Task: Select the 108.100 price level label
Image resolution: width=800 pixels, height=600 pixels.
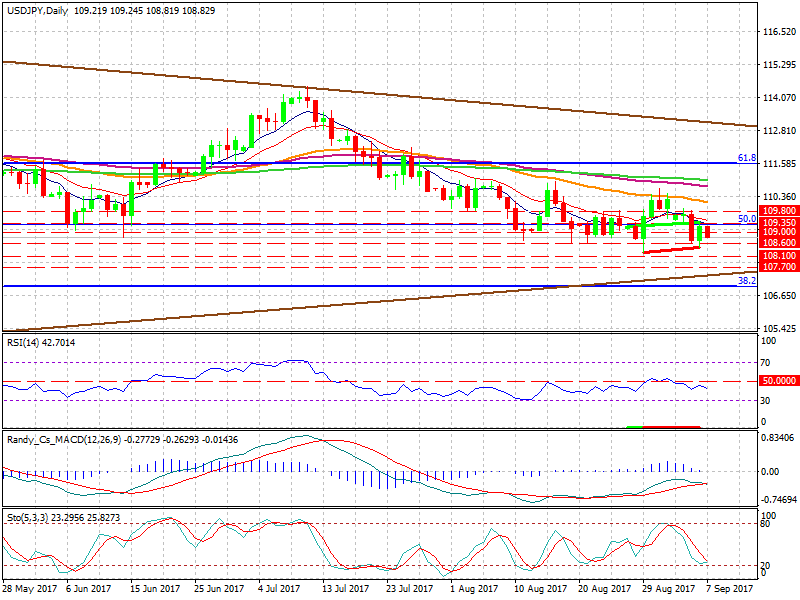Action: 779,256
